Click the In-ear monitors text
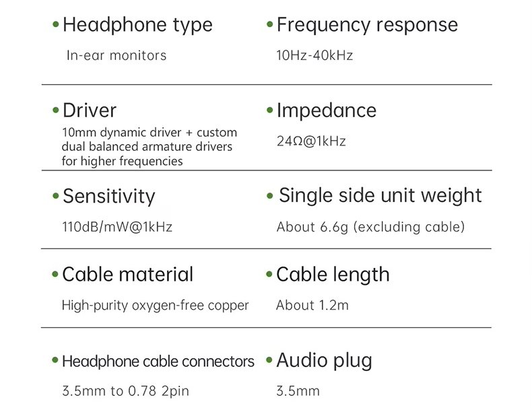The image size is (532, 408). (x=117, y=56)
